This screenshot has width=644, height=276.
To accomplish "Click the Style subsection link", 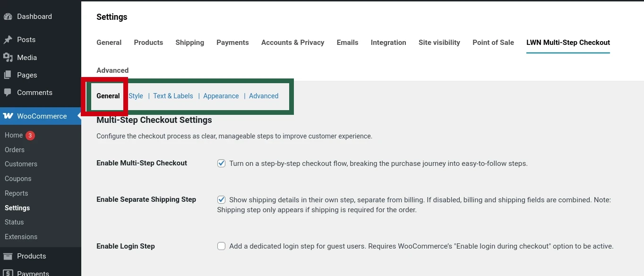I will point(136,96).
